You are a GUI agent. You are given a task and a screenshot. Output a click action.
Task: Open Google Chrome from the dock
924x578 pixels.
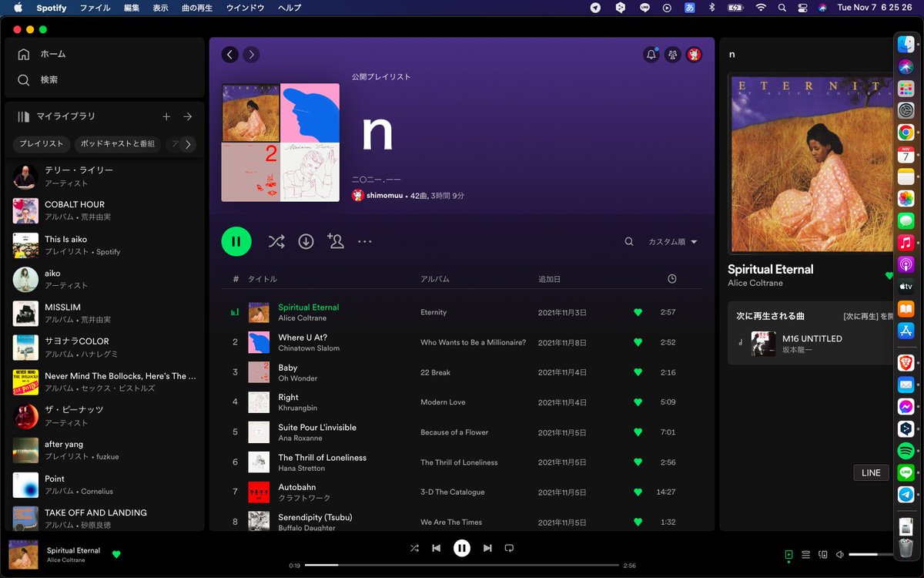point(906,133)
